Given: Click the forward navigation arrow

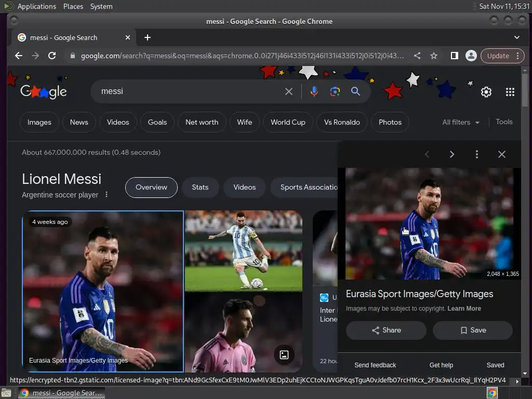Looking at the screenshot, I should [x=35, y=56].
